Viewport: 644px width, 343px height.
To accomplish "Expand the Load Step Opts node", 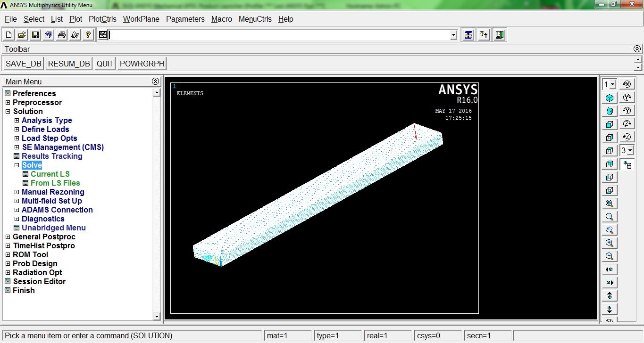I will [17, 138].
